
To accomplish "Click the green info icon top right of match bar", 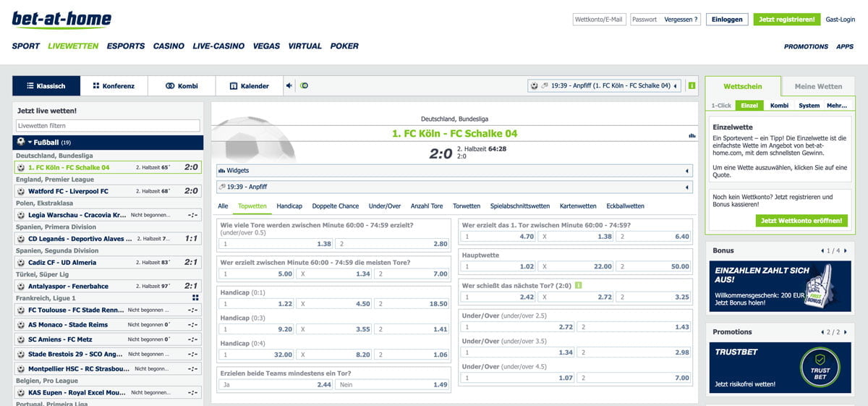I will click(x=692, y=85).
